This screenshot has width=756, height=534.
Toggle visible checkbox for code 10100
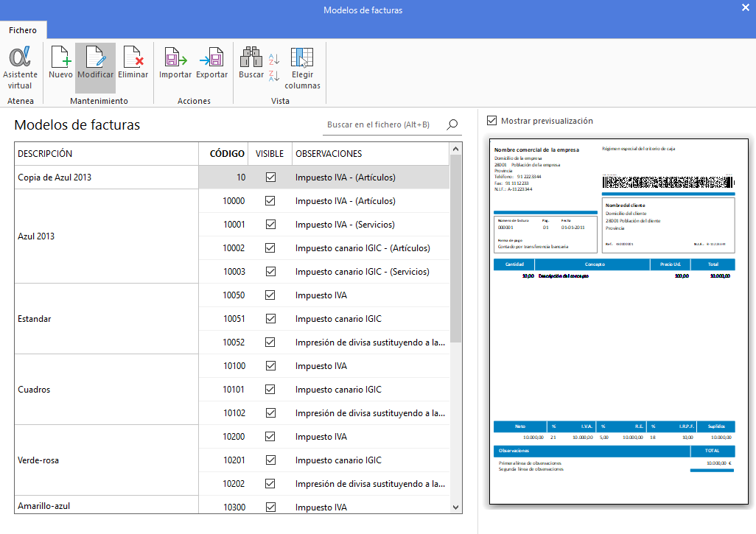[x=271, y=366]
